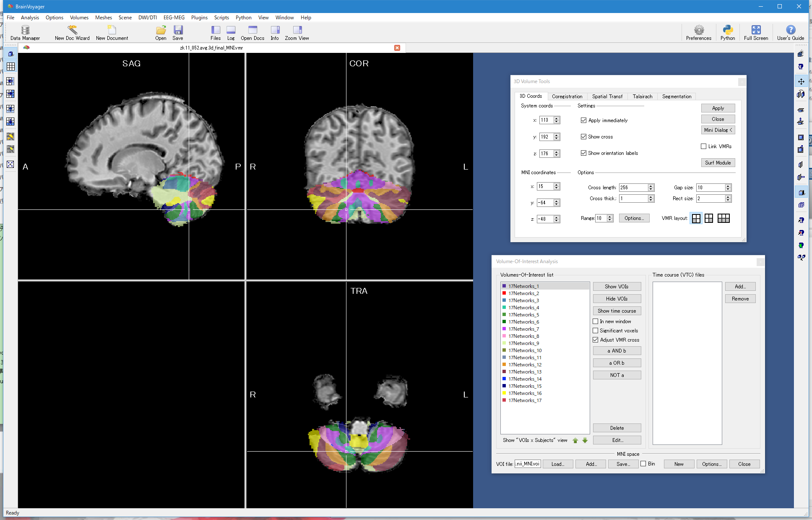Toggle Adjust VMR cross checkbox
Image resolution: width=812 pixels, height=520 pixels.
pos(595,340)
